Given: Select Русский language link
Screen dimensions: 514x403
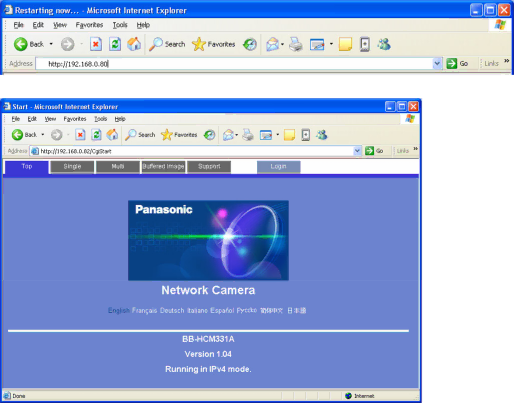Looking at the screenshot, I should (x=247, y=310).
